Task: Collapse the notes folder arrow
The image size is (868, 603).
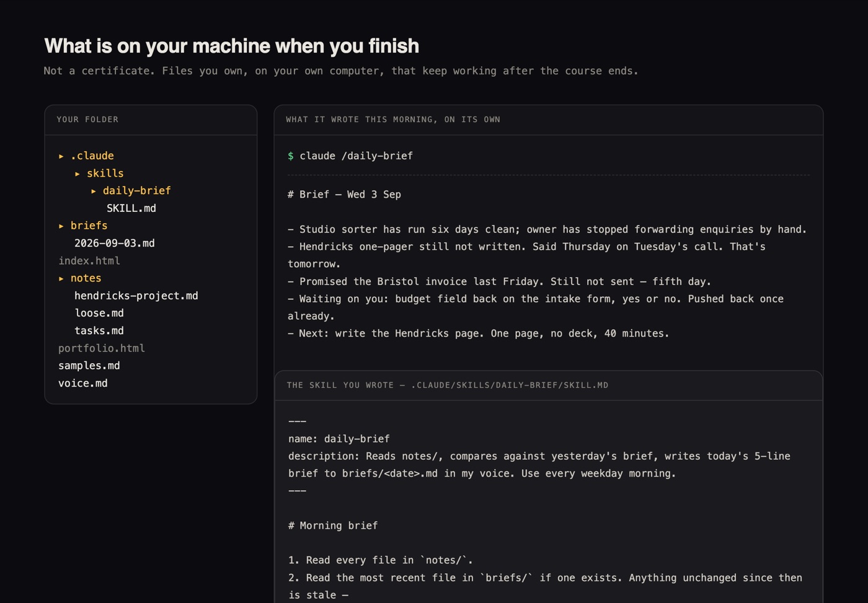Action: click(61, 278)
